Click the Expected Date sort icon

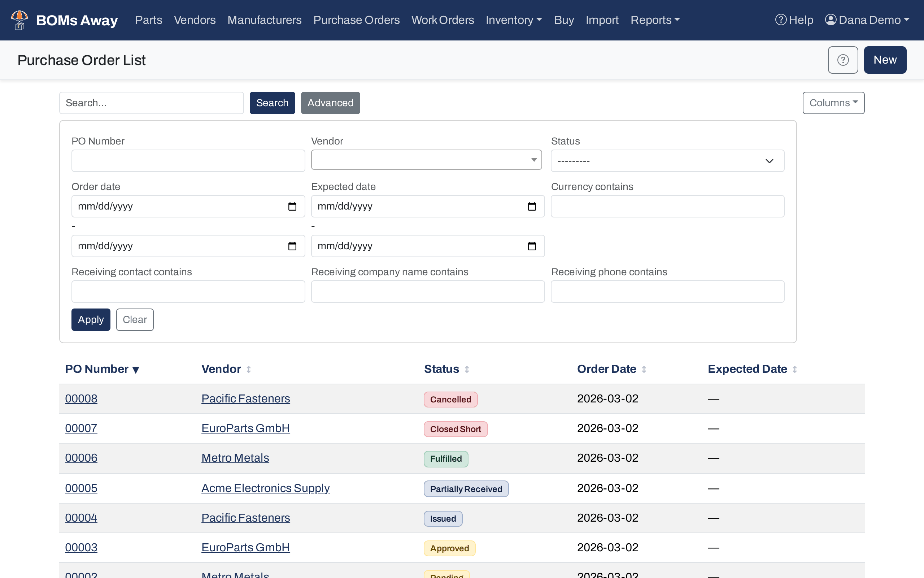point(794,369)
